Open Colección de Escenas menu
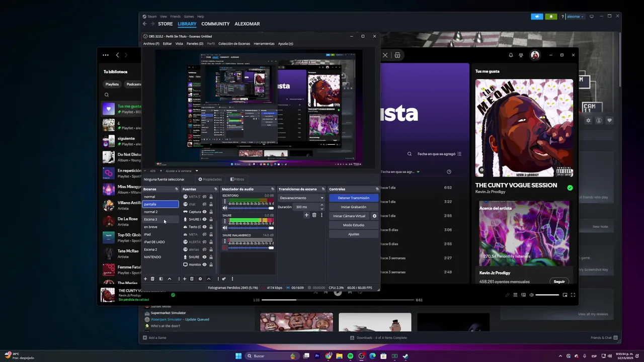Image resolution: width=644 pixels, height=362 pixels. 234,43
